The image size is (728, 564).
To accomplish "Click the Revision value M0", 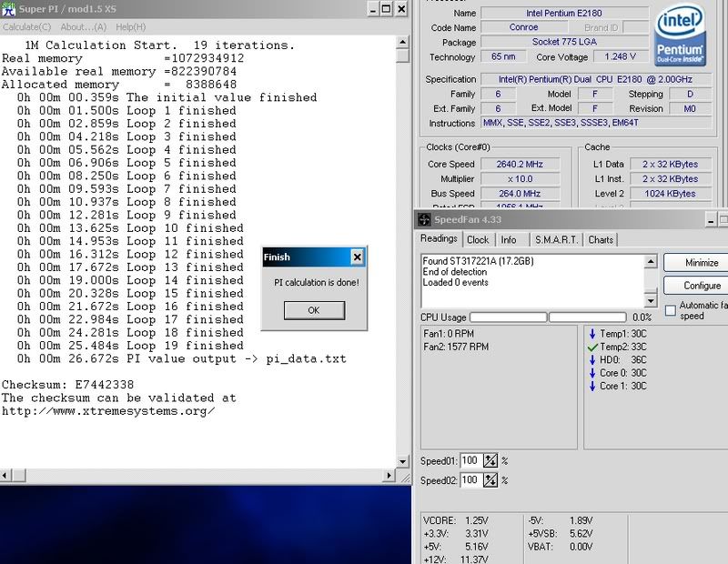I will click(690, 108).
